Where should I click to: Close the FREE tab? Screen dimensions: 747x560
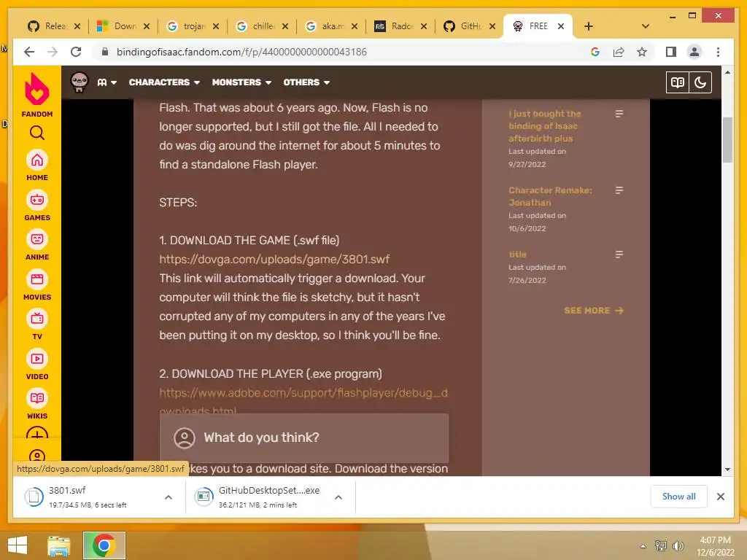pyautogui.click(x=561, y=26)
